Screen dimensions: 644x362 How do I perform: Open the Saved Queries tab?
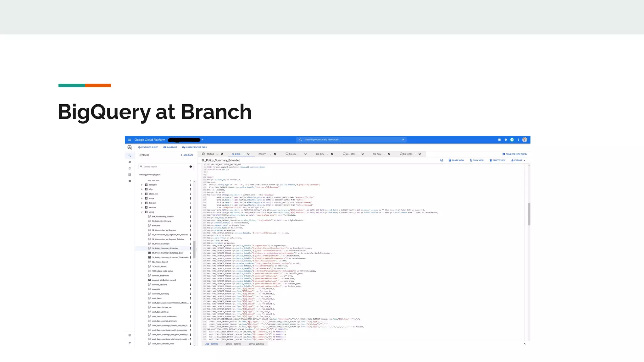pyautogui.click(x=256, y=344)
